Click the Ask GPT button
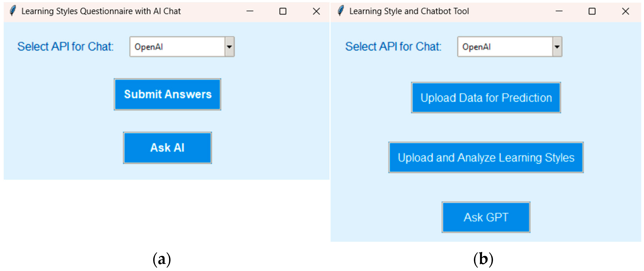Image resolution: width=644 pixels, height=271 pixels. (x=486, y=217)
